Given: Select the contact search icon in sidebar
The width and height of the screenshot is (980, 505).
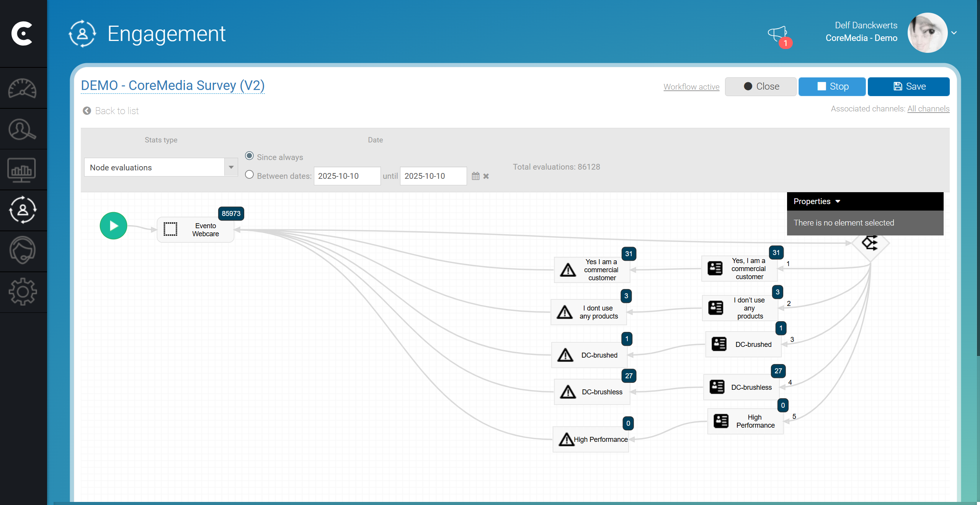Looking at the screenshot, I should [23, 129].
